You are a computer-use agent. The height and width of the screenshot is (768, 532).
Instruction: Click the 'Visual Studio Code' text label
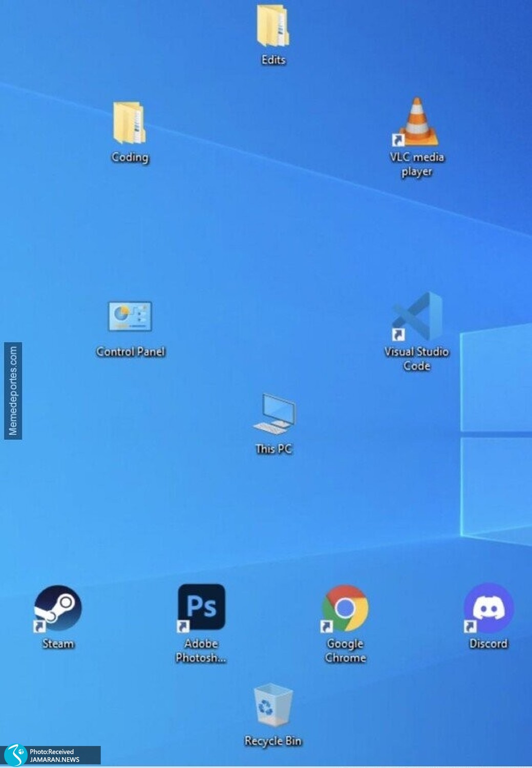coord(417,358)
